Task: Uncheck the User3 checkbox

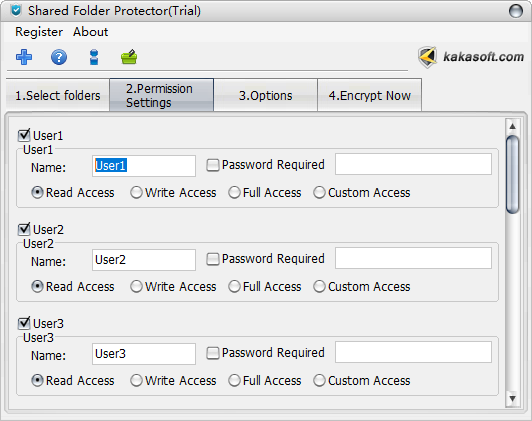Action: [24, 323]
